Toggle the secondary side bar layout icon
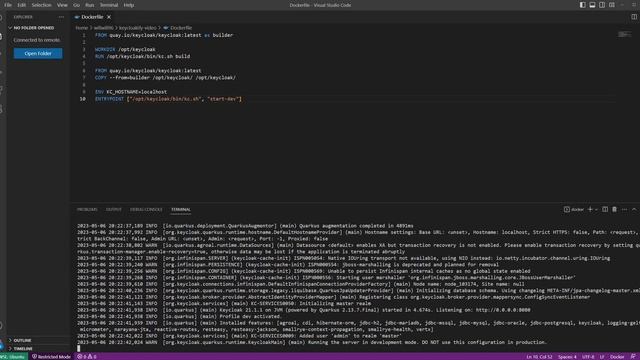This screenshot has height=360, width=640. 602,5
